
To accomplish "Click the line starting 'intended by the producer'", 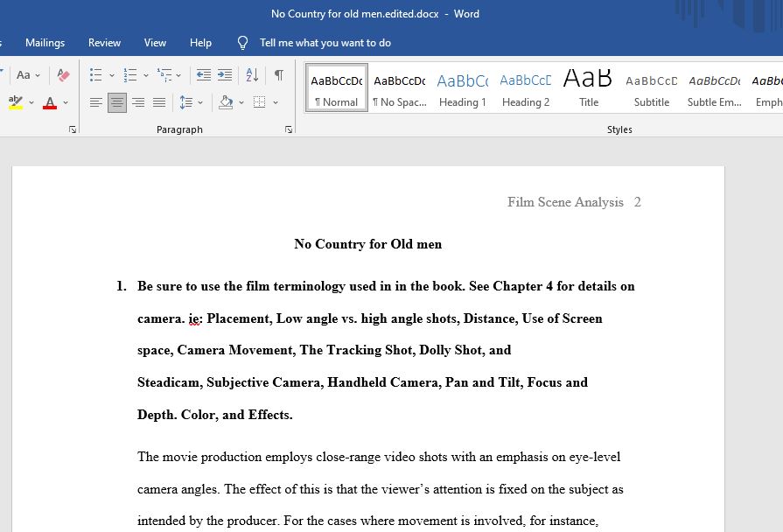I will pyautogui.click(x=367, y=521).
